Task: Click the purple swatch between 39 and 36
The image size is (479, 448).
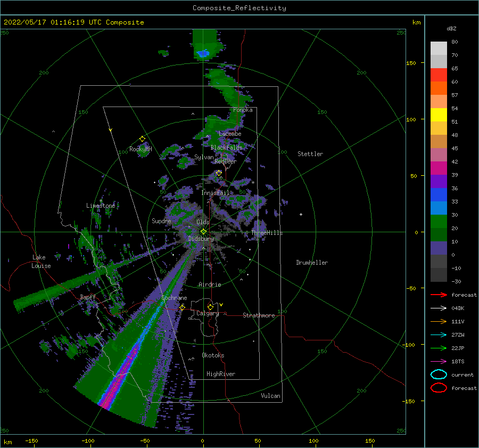Action: pos(439,181)
